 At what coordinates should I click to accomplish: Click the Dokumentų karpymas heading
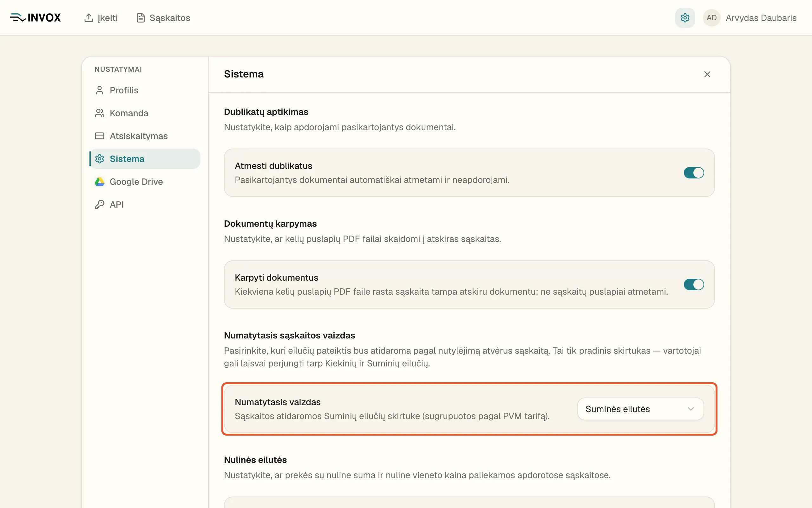(270, 224)
